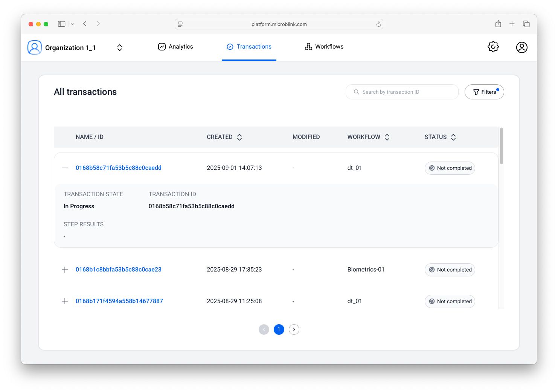The width and height of the screenshot is (558, 392).
Task: Open the Filters panel
Action: 485,92
